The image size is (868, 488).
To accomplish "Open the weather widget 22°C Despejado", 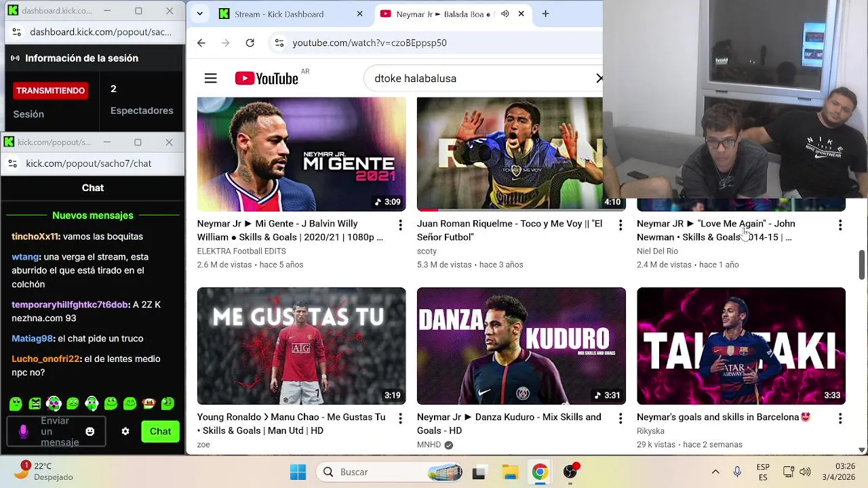I will (x=43, y=472).
